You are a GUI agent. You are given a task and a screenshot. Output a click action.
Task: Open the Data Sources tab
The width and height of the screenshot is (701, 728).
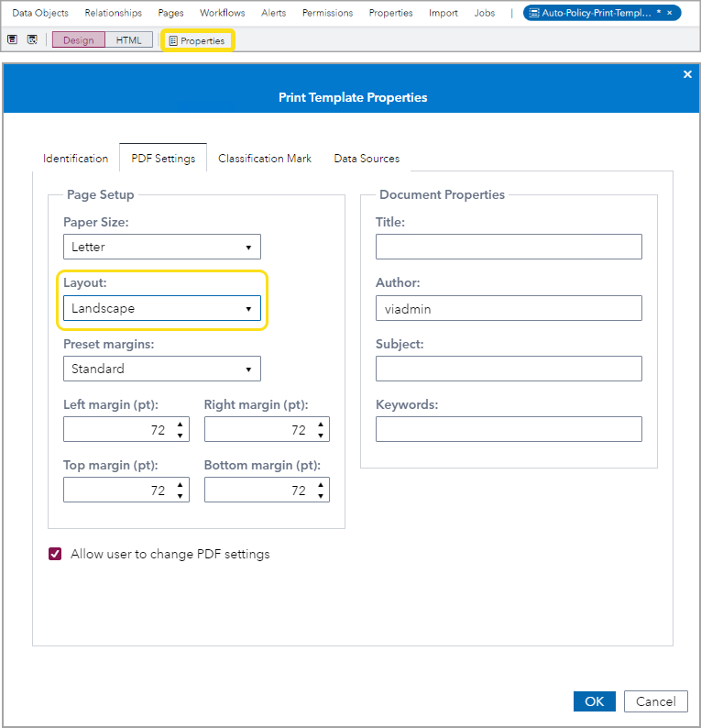[367, 158]
